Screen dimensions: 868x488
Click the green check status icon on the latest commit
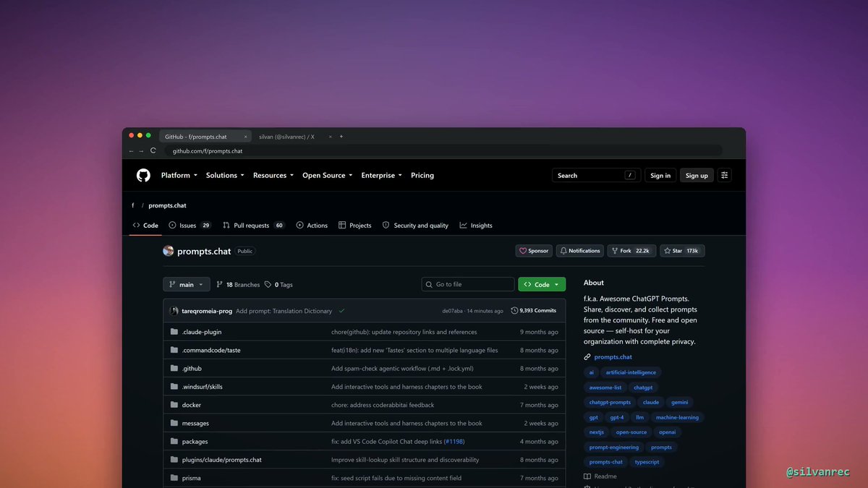pos(341,311)
